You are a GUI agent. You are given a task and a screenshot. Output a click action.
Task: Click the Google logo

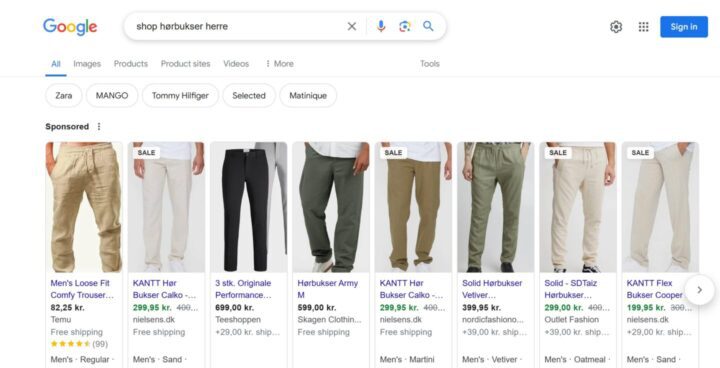pos(70,27)
